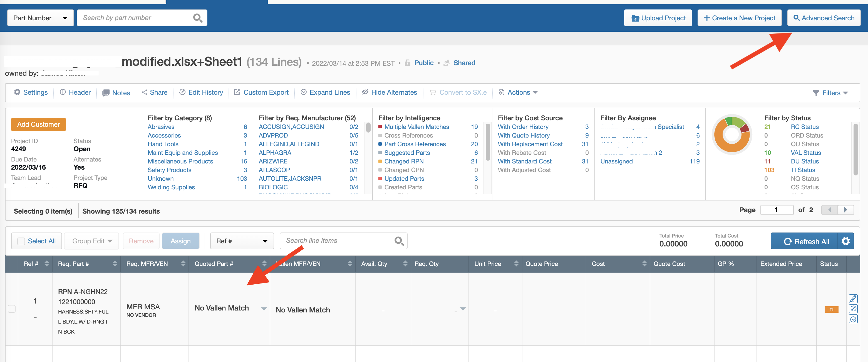Click the part number search magnifier icon
The width and height of the screenshot is (868, 362).
point(197,18)
